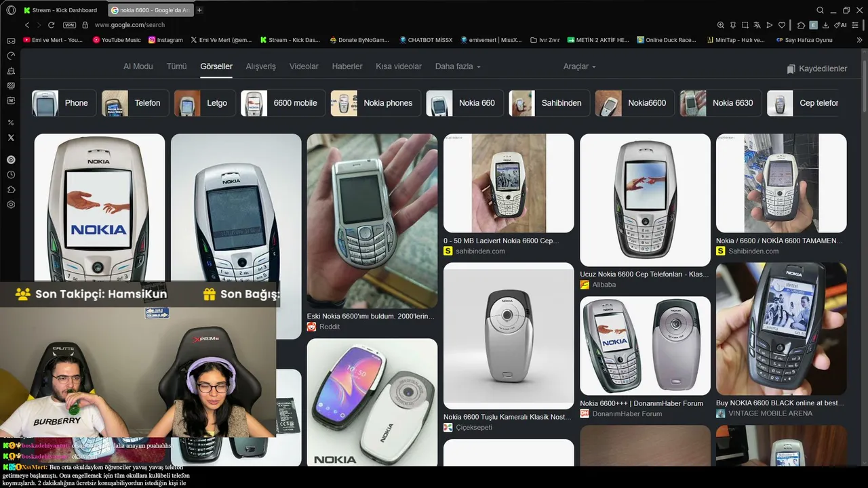This screenshot has height=488, width=868.
Task: Open the M icon in the sidebar
Action: 11,100
